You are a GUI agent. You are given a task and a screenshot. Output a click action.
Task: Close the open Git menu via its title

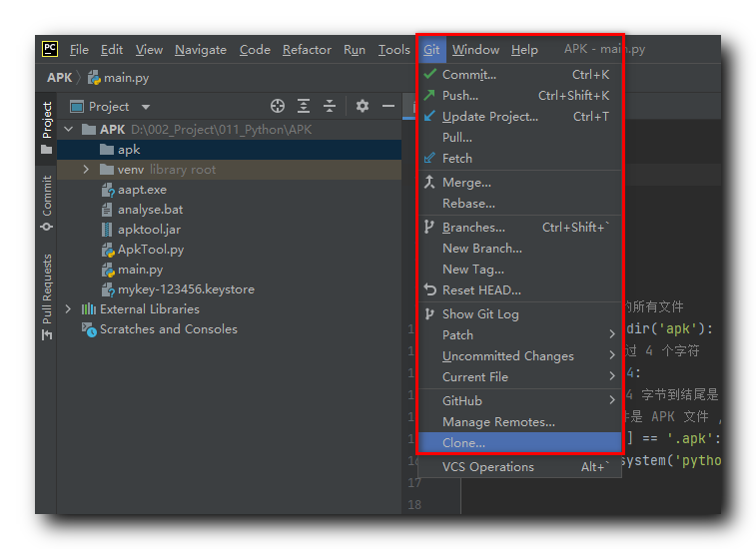tap(431, 50)
